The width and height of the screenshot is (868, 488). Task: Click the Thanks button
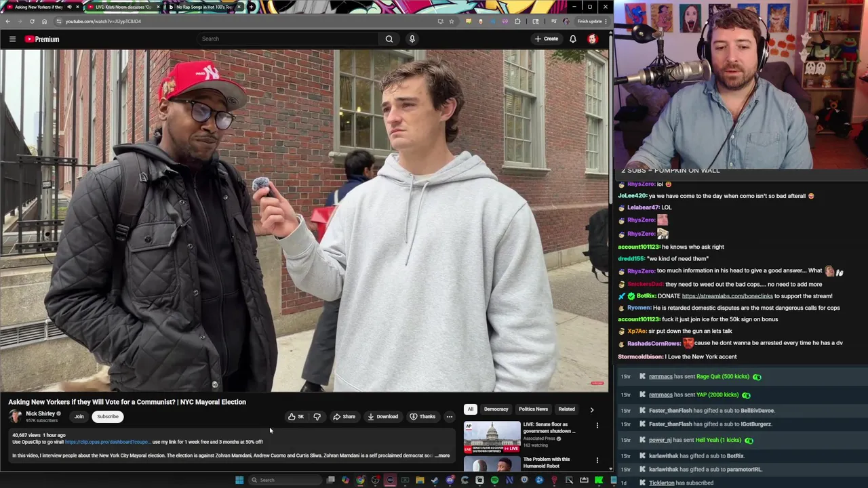(422, 417)
